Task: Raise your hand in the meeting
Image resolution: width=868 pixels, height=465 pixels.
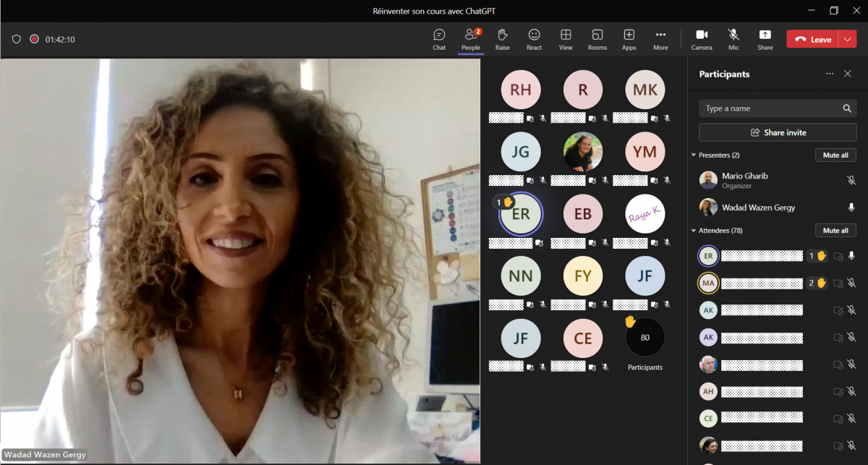Action: click(502, 39)
